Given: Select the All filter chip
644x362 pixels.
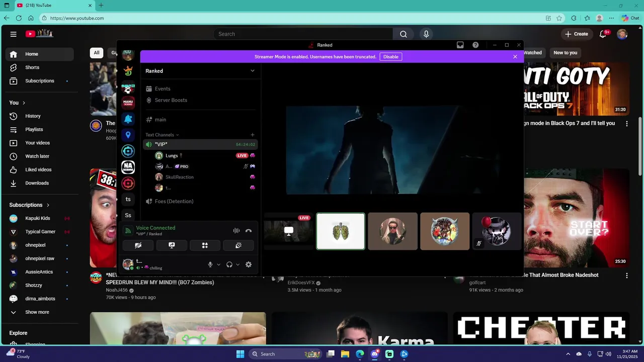Looking at the screenshot, I should 97,53.
